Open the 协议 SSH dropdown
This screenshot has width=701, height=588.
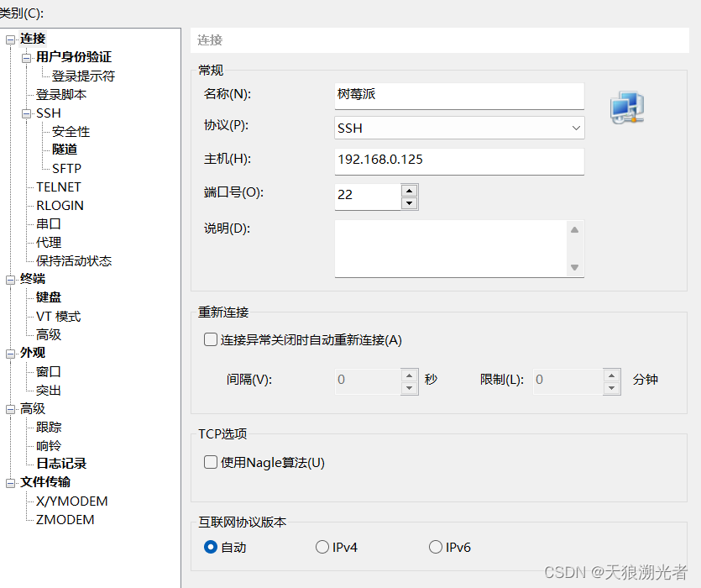pyautogui.click(x=459, y=128)
